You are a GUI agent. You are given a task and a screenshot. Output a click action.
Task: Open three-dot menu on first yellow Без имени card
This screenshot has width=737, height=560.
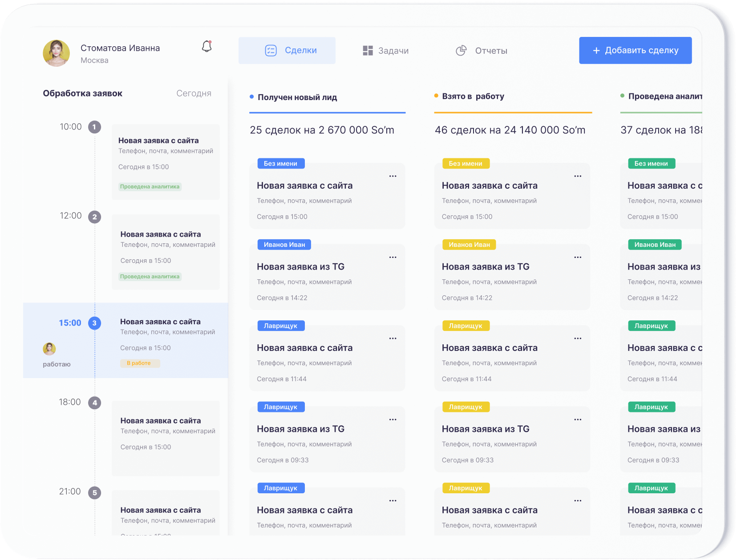pyautogui.click(x=578, y=176)
